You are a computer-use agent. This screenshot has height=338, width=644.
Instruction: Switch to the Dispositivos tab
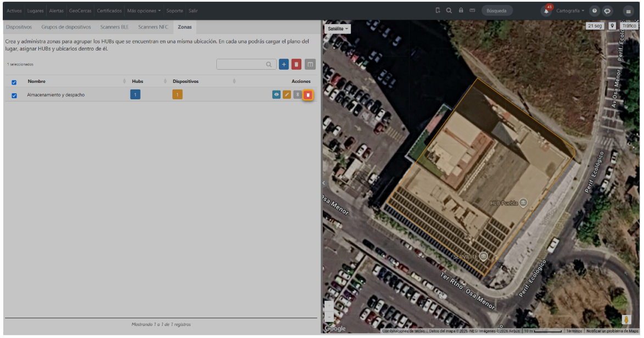point(19,27)
